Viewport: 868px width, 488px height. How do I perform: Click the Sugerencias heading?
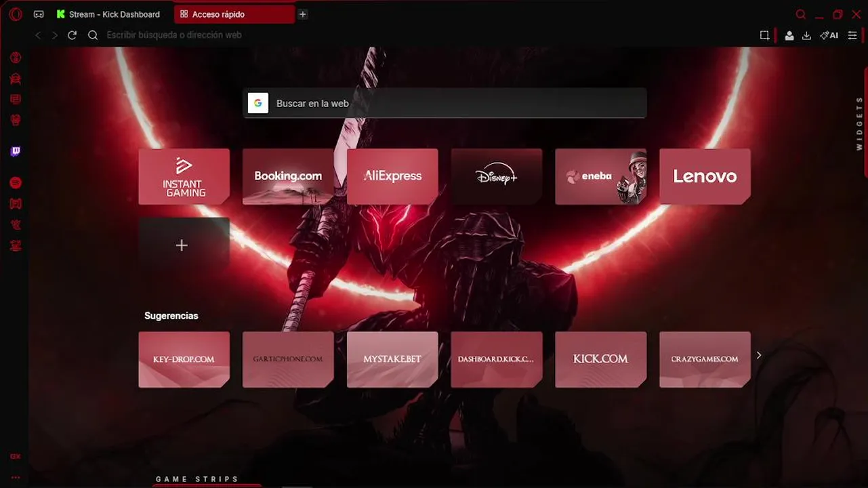[171, 316]
